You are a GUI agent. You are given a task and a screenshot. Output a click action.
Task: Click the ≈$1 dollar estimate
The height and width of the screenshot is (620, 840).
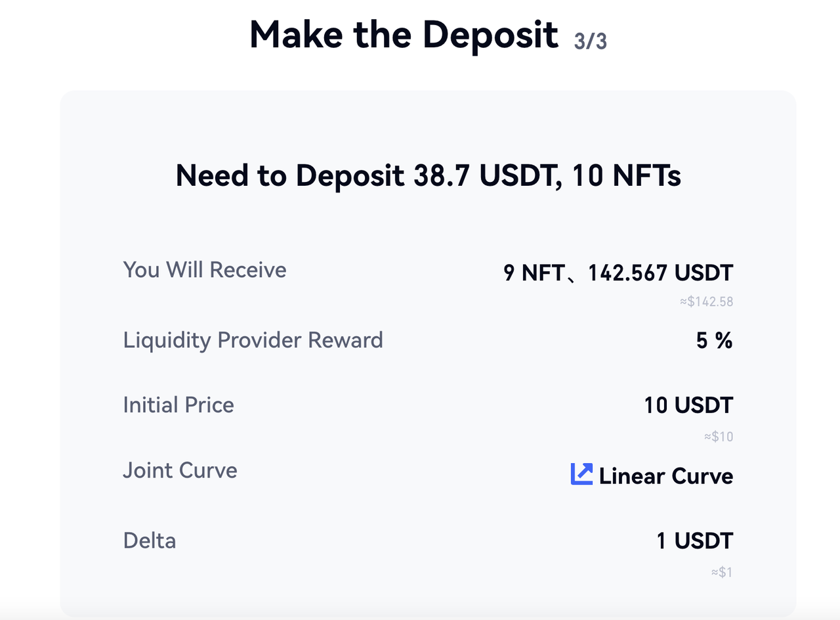721,572
